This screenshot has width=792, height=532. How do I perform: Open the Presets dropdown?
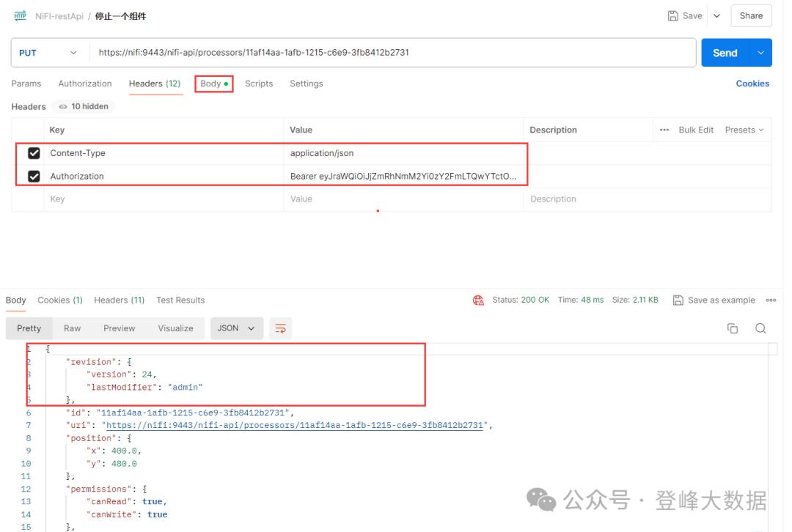[744, 130]
